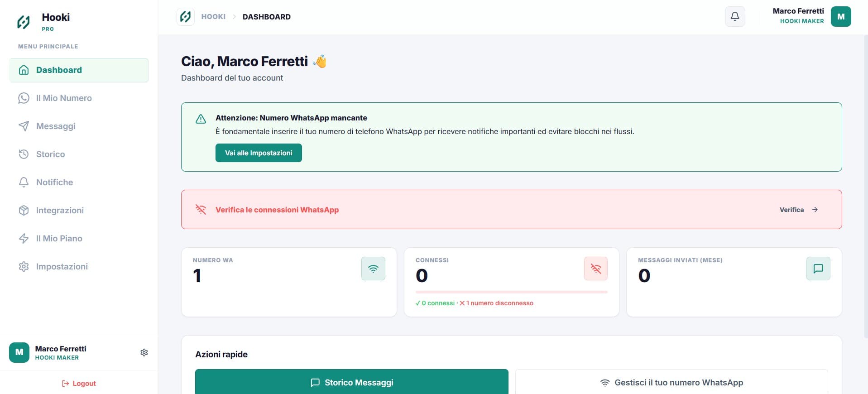Screen dimensions: 868x394
Task: Open the Notifiche menu item in the sidebar
Action: click(x=79, y=183)
